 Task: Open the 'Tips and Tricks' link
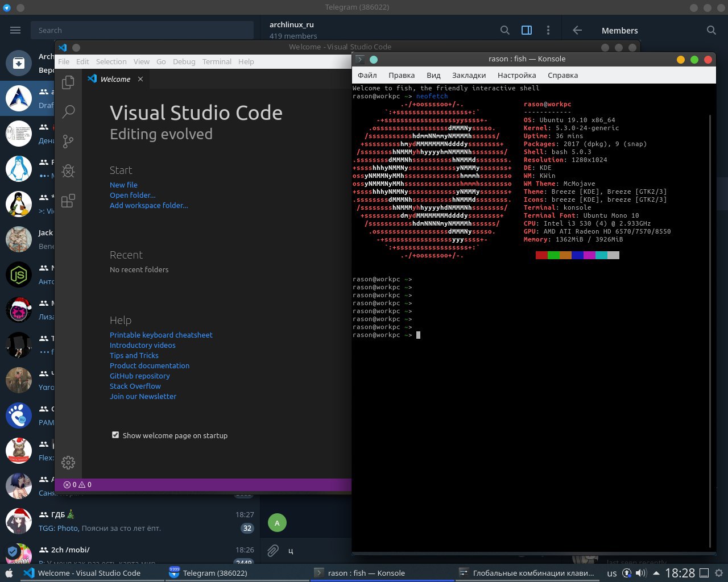pyautogui.click(x=134, y=355)
